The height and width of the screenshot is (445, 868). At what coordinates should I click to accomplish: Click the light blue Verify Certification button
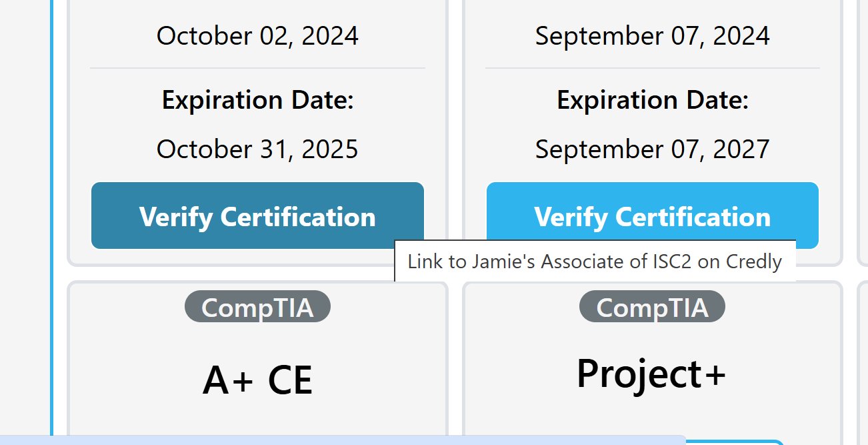point(653,215)
